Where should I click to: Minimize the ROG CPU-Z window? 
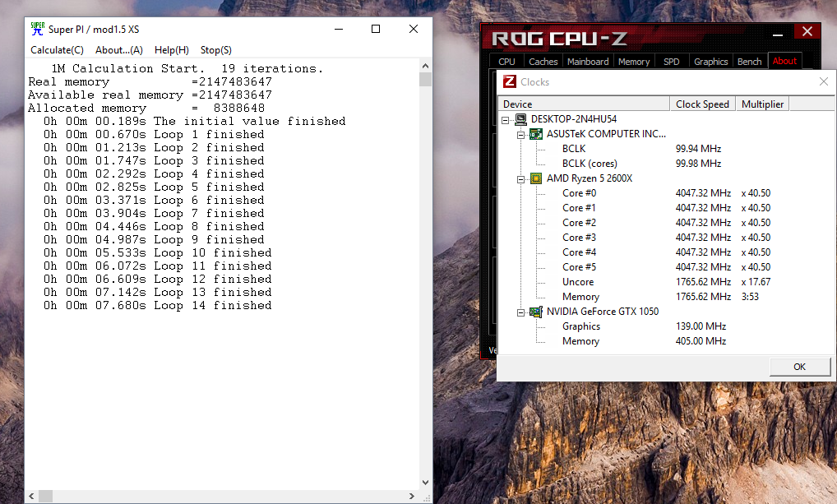coord(778,35)
